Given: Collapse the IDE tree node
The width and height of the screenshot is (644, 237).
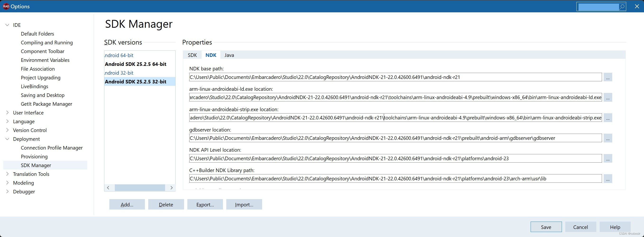Looking at the screenshot, I should 7,25.
